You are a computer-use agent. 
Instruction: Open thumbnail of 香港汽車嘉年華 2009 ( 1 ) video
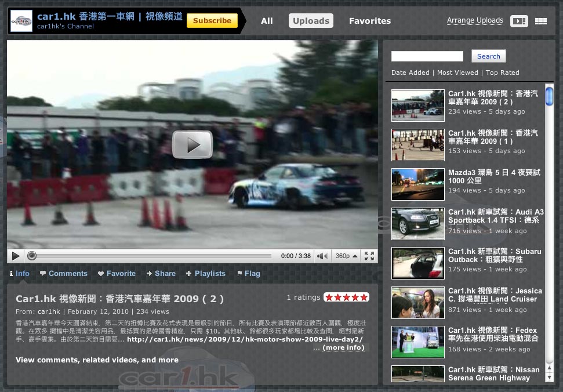tap(418, 145)
